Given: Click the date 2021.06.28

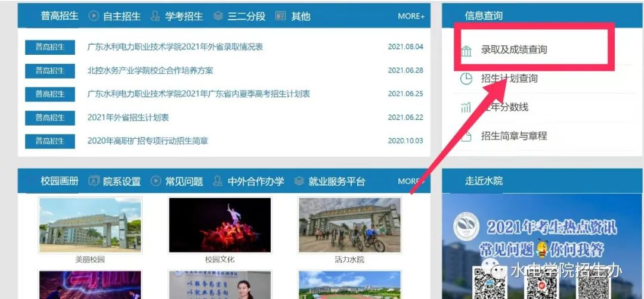Looking at the screenshot, I should pos(405,70).
